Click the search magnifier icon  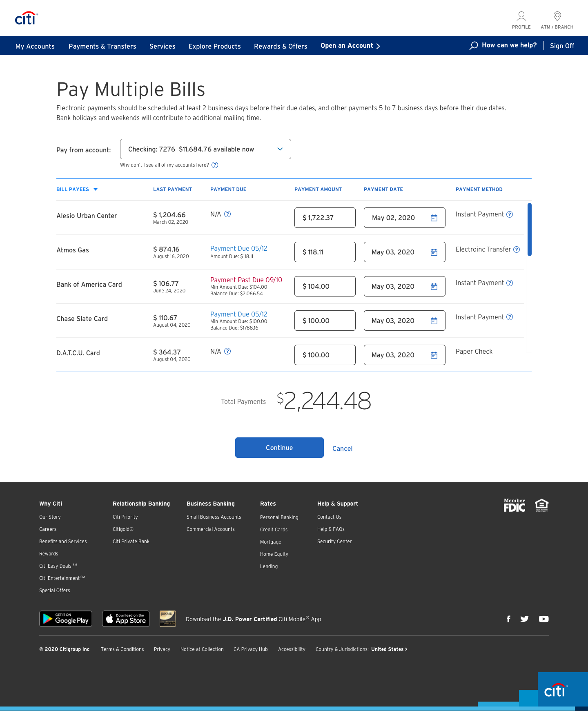474,46
